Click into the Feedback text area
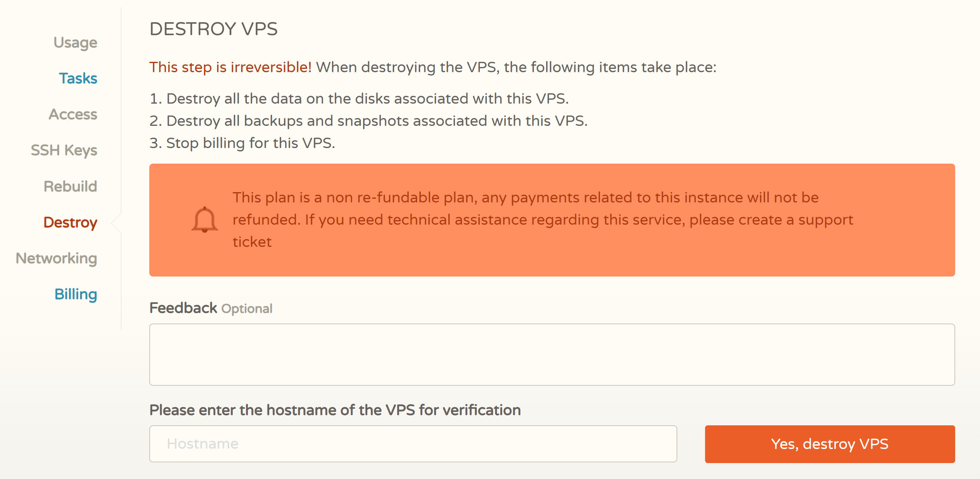The height and width of the screenshot is (479, 980). coord(552,354)
